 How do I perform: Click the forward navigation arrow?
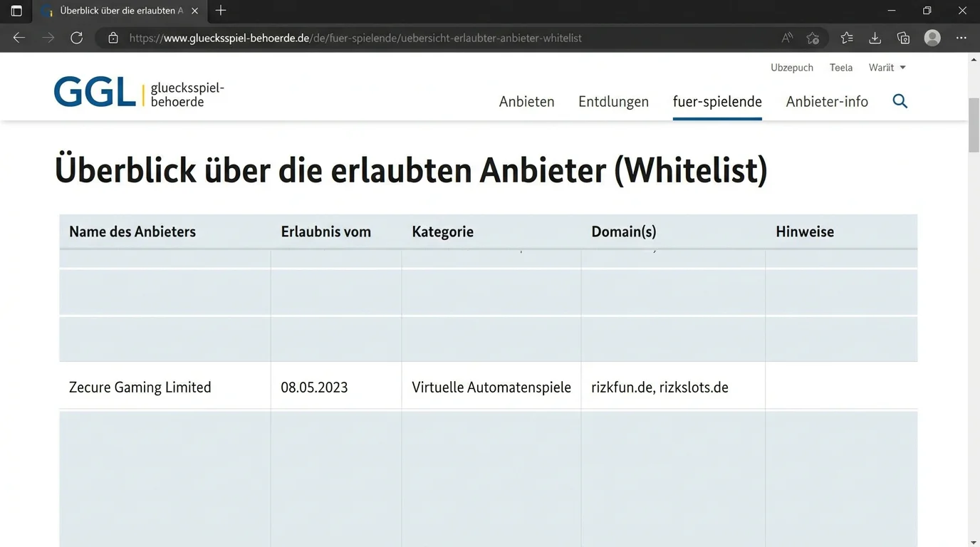(48, 38)
